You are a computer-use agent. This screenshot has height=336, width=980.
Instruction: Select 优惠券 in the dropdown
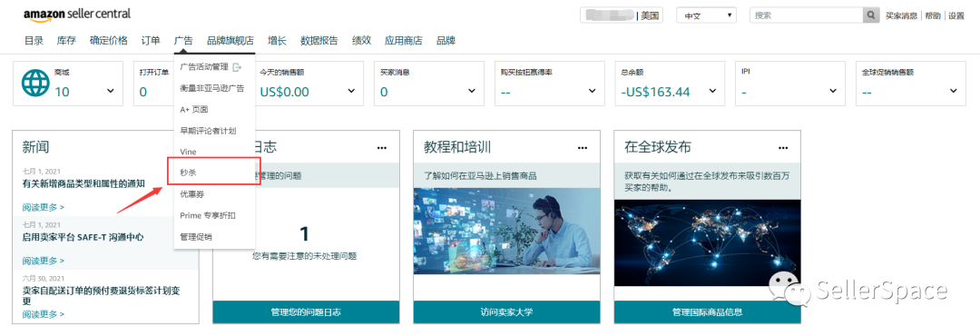pos(191,194)
